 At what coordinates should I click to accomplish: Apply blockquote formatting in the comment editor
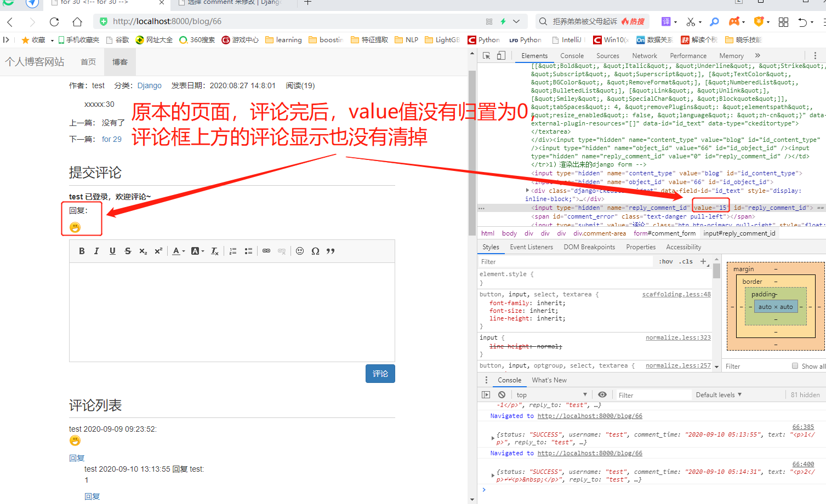click(x=331, y=250)
